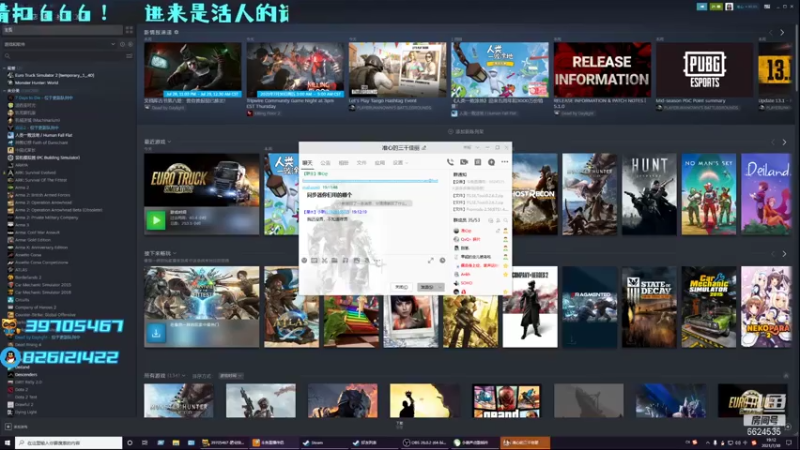Edit the group name pencil icon
Viewport: 800px width, 450px height.
pos(424,147)
